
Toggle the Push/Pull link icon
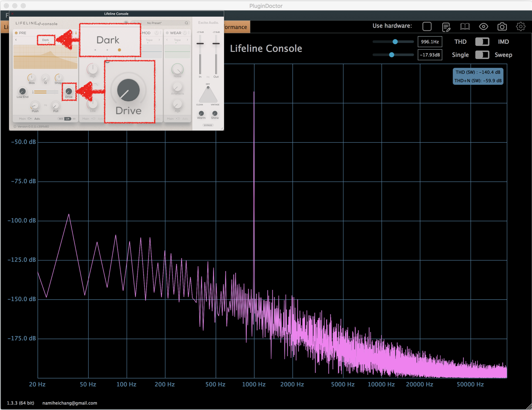coord(46,105)
